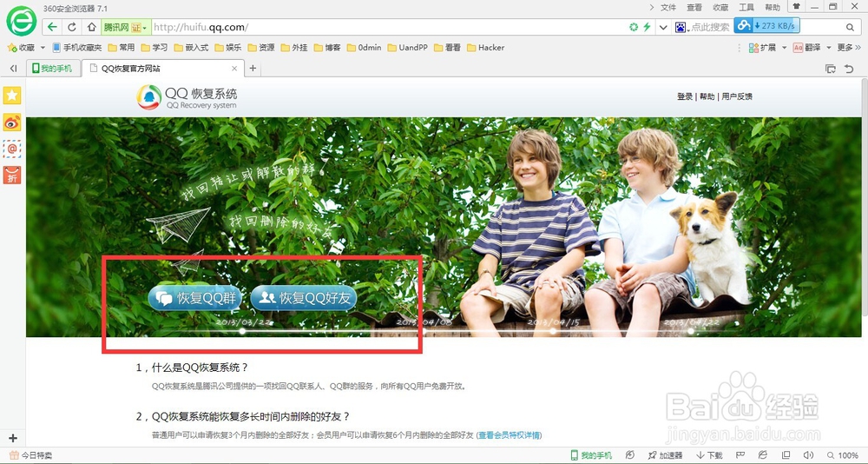Click the 点此搜索 search box

[711, 27]
